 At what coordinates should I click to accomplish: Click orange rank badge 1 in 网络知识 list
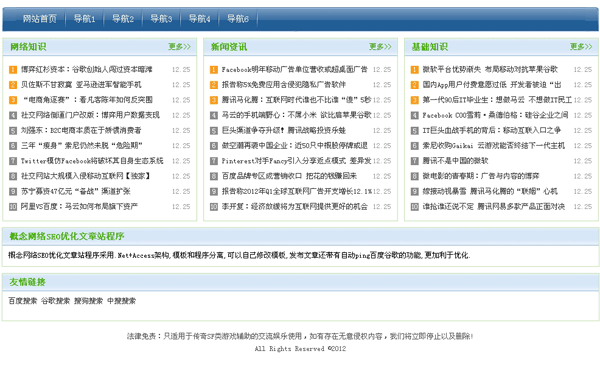(x=13, y=70)
